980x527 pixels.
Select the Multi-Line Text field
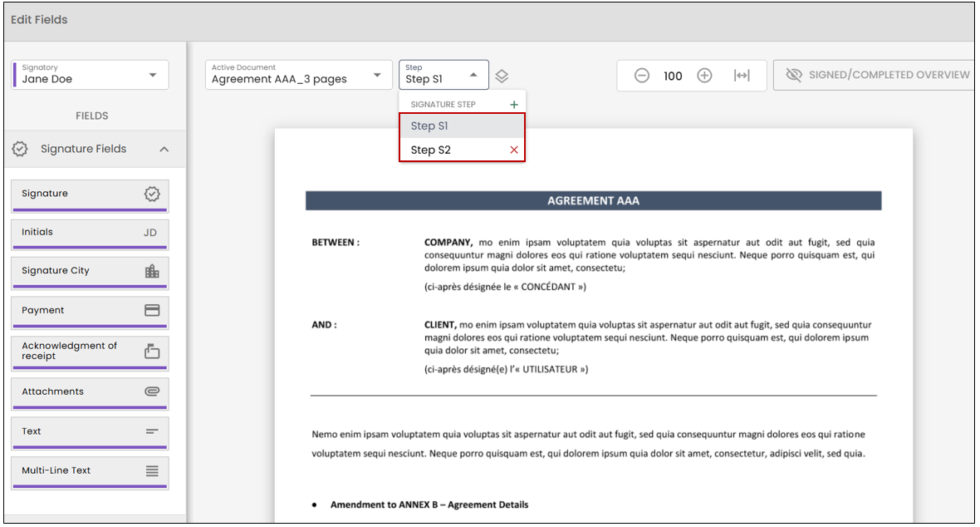[90, 472]
